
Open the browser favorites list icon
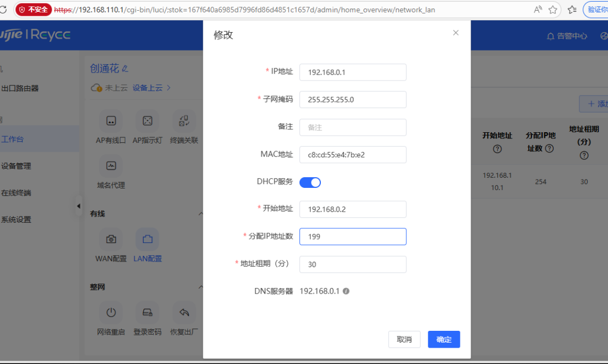tap(573, 10)
